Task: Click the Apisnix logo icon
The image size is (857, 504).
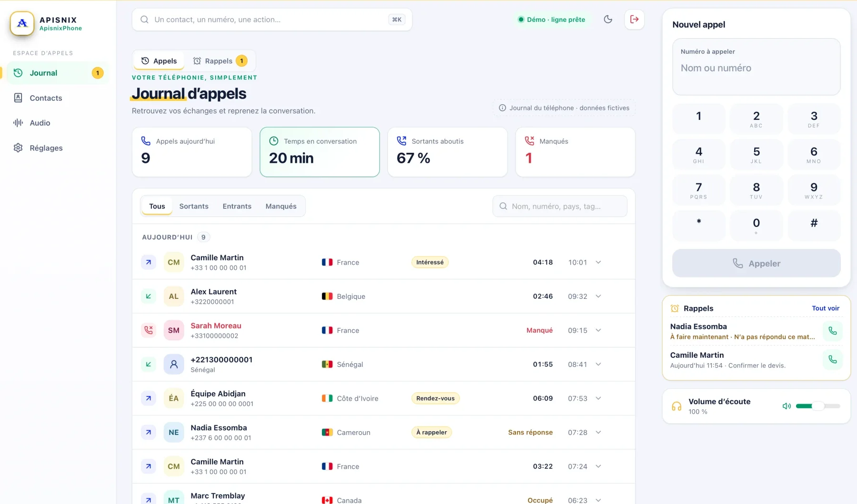Action: coord(22,23)
